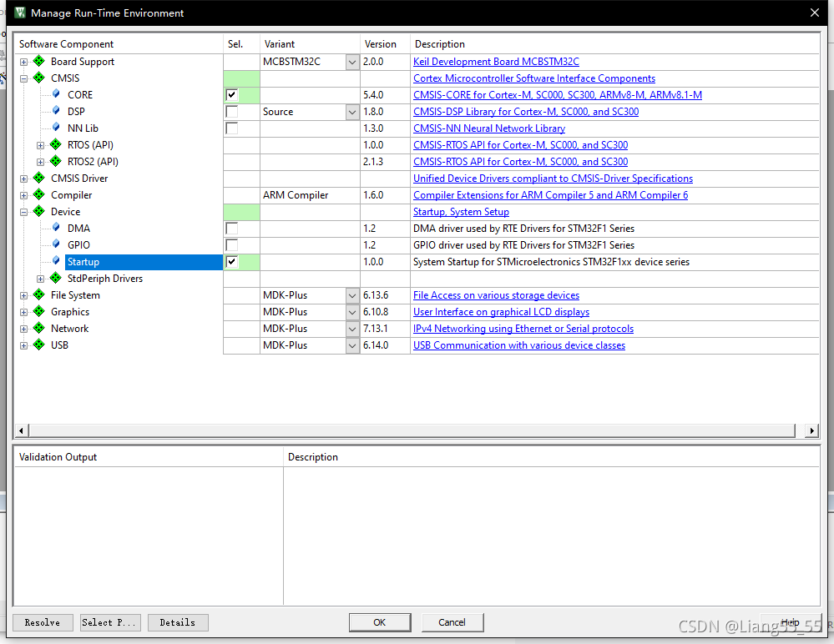The image size is (834, 644).
Task: Click the Select P... button
Action: (x=111, y=622)
